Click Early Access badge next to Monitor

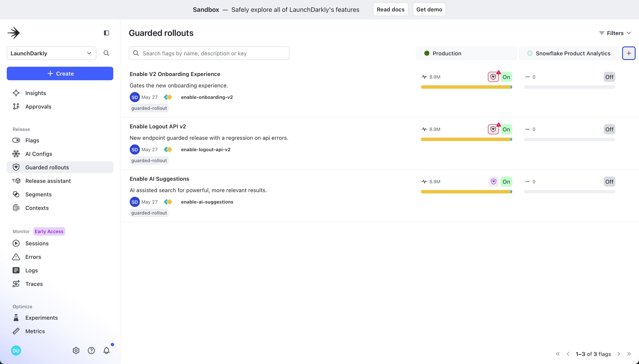click(49, 231)
